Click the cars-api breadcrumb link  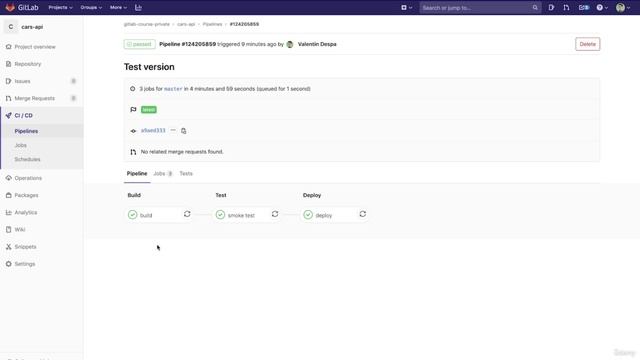click(186, 24)
